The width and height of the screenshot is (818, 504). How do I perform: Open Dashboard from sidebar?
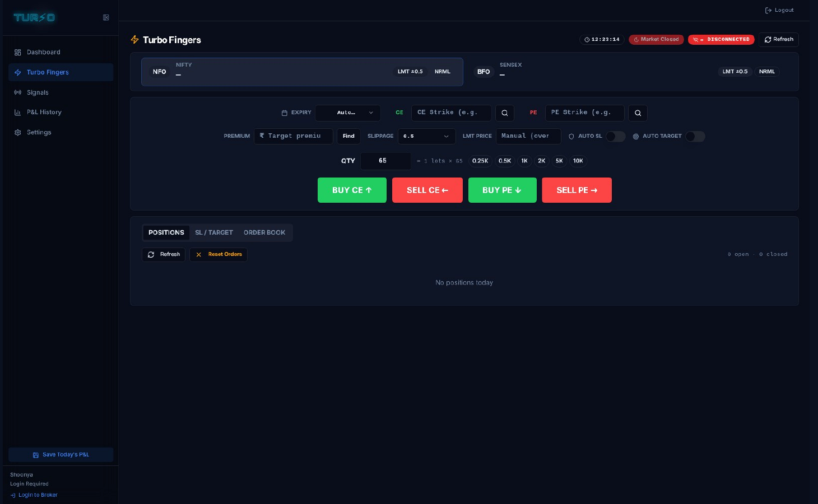[x=61, y=52]
